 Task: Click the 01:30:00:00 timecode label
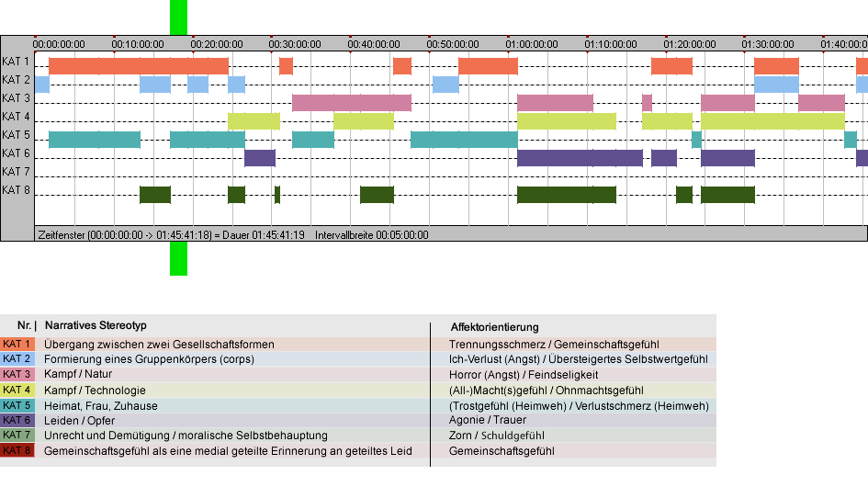(769, 44)
